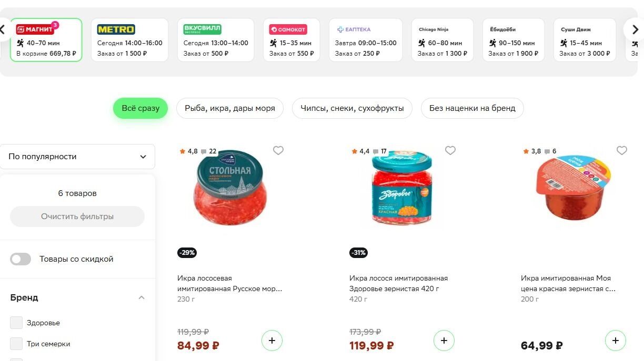Screen dimensions: 644x361
Task: Add Моя цена caviar to favorites
Action: (x=622, y=151)
